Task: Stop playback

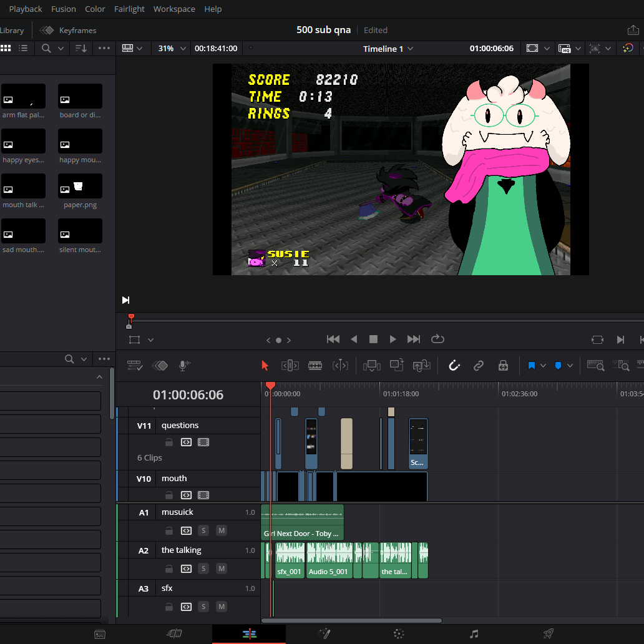Action: click(x=373, y=339)
